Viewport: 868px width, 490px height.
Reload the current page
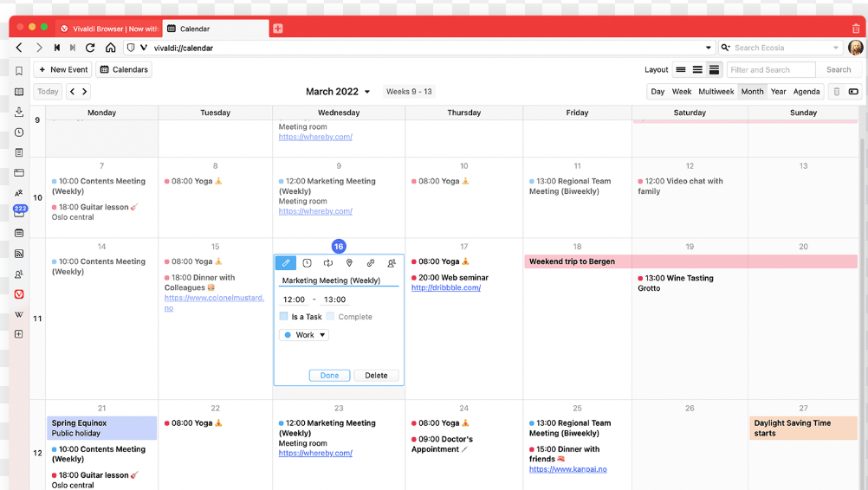(x=90, y=48)
